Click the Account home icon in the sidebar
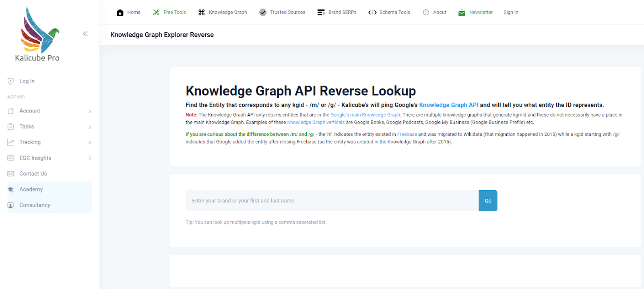This screenshot has width=644, height=289. click(x=11, y=111)
